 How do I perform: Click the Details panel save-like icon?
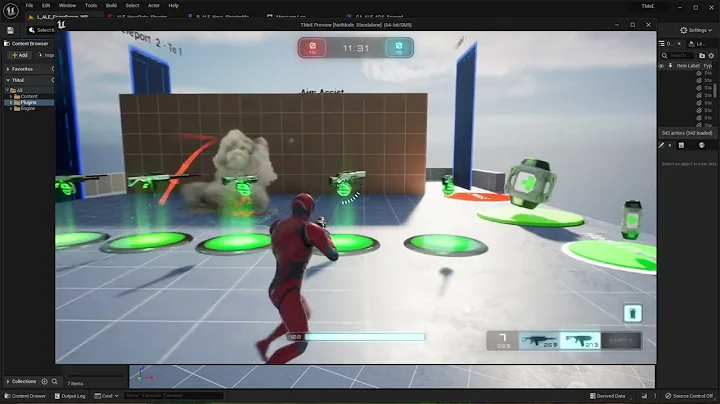[x=681, y=146]
